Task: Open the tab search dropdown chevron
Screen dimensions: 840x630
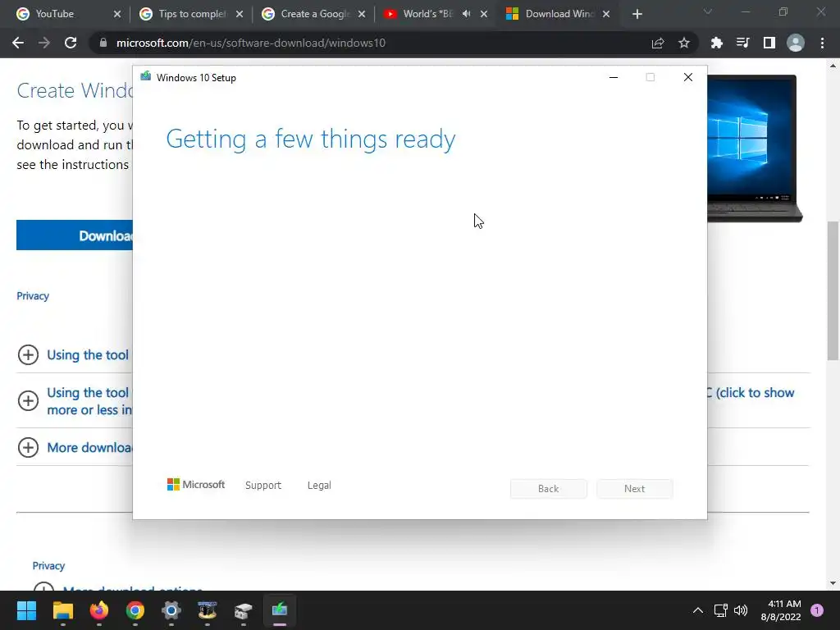Action: pos(708,11)
